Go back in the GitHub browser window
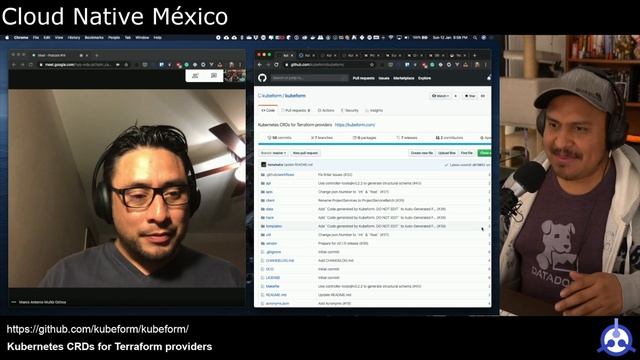The width and height of the screenshot is (640, 360). 260,64
